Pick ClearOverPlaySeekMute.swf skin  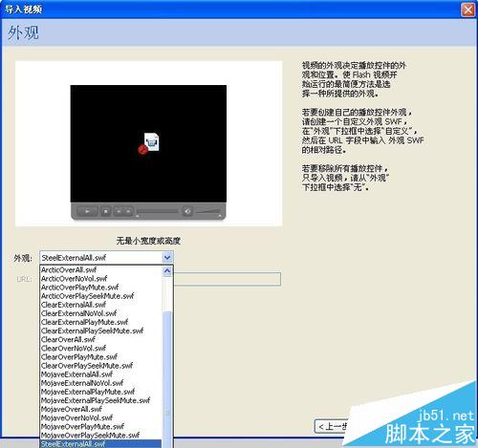coord(100,366)
